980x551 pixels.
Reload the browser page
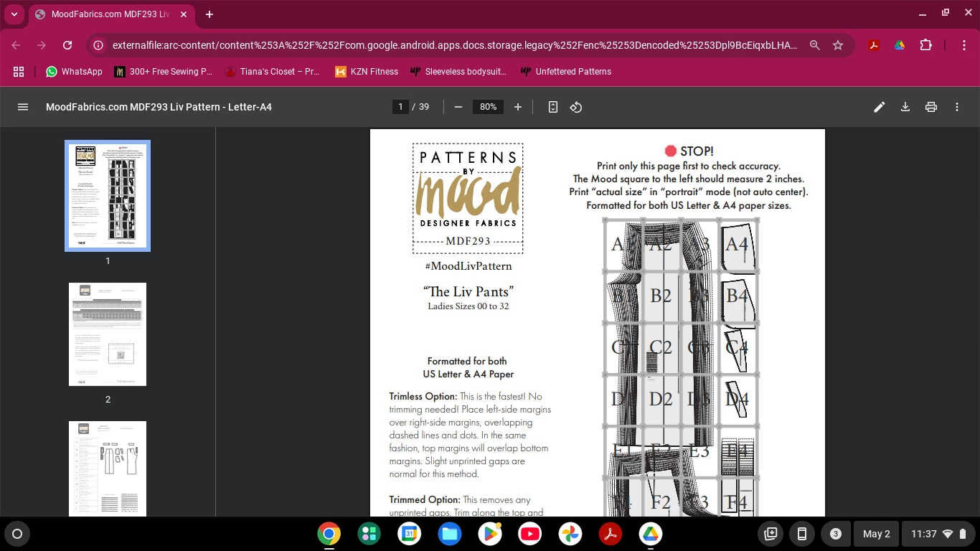pos(67,45)
